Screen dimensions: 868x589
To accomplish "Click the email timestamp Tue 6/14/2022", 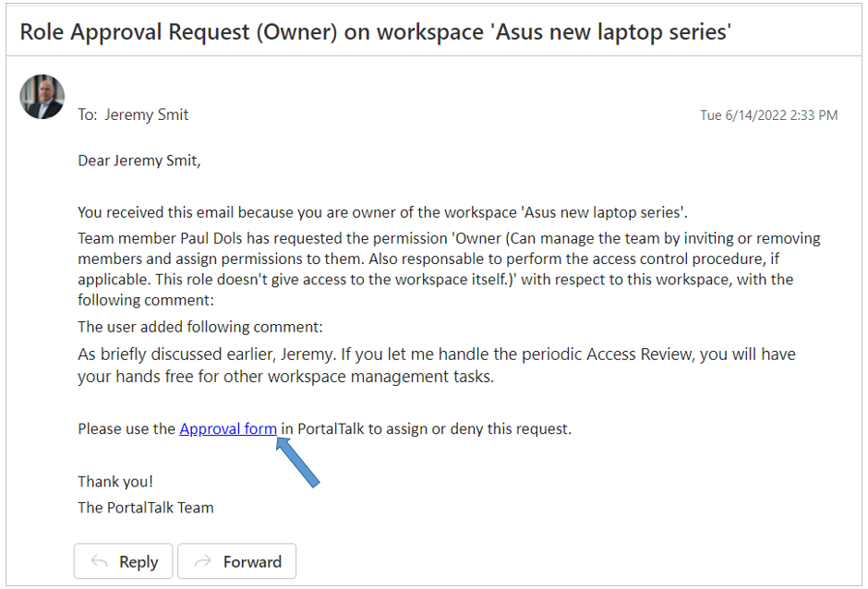I will click(x=769, y=115).
